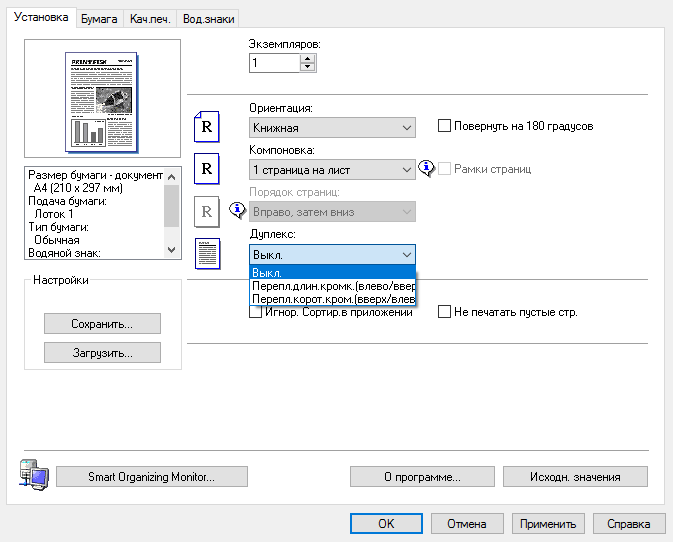The height and width of the screenshot is (542, 673).
Task: Enable Повернуть на 180 градусов checkbox
Action: 445,127
